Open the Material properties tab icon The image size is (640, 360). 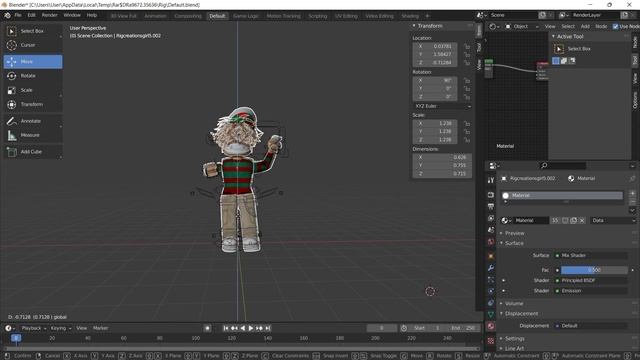click(x=491, y=326)
